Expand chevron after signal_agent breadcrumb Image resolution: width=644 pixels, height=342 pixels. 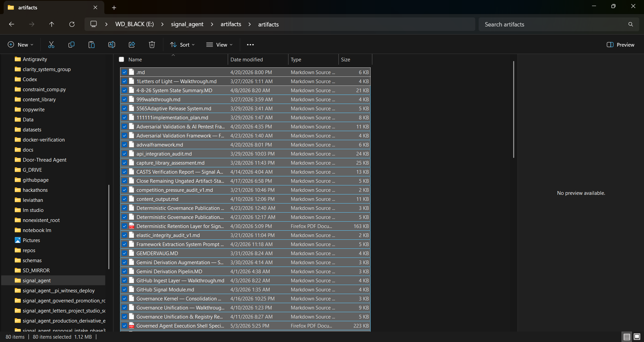(212, 24)
